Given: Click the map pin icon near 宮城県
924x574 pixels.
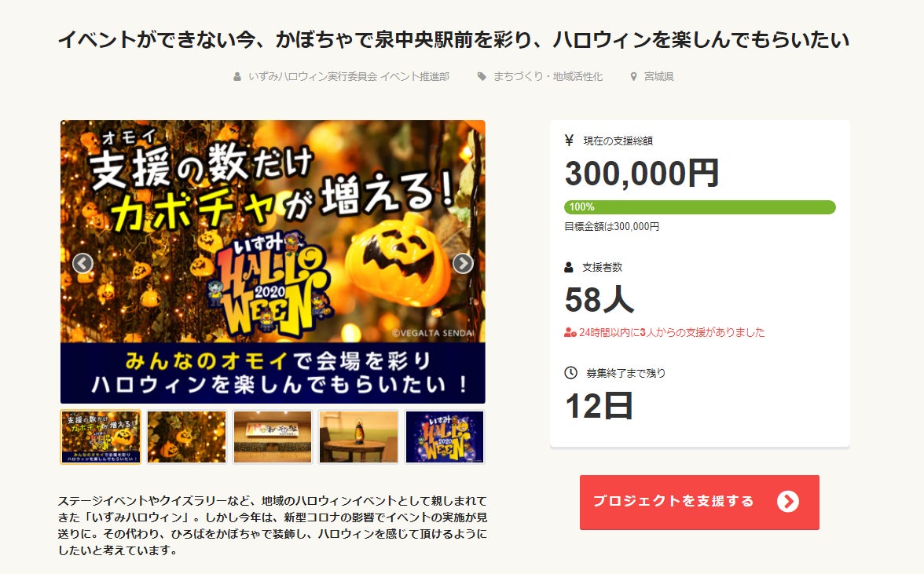Looking at the screenshot, I should coord(633,76).
